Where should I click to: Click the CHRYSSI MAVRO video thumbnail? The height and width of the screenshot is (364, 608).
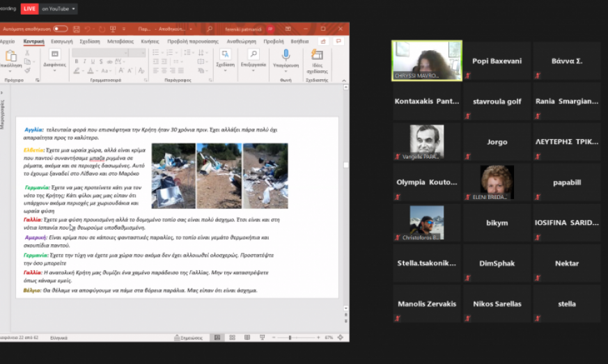(x=427, y=61)
